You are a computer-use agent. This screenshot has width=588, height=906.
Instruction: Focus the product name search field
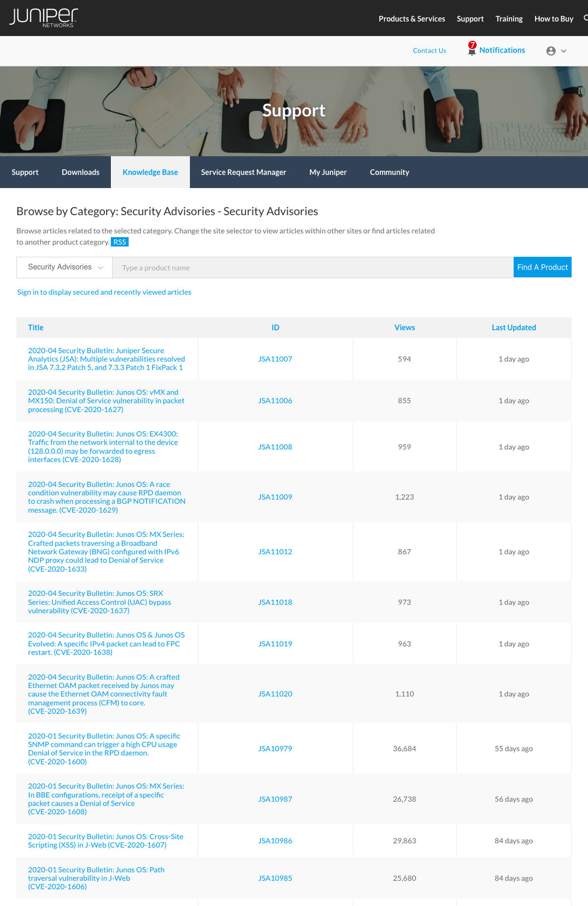(313, 268)
